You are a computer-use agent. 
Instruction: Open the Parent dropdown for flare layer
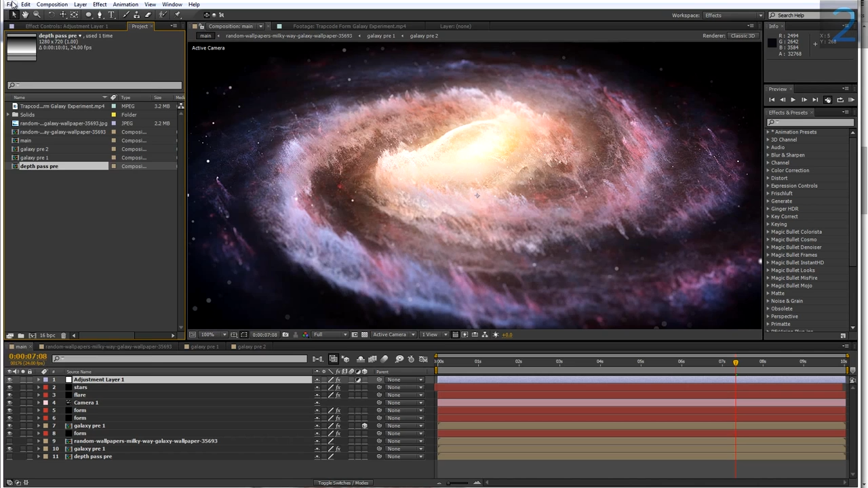tap(405, 395)
